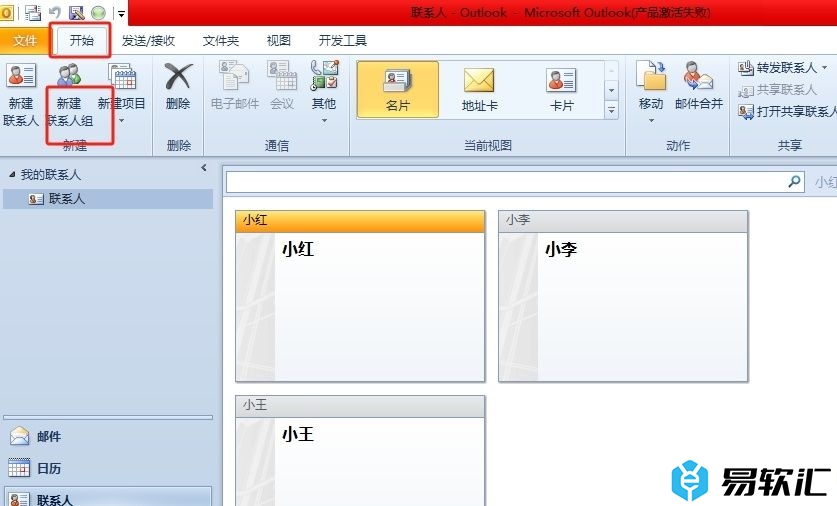
Task: Select Card (卡片) view
Action: pos(562,89)
